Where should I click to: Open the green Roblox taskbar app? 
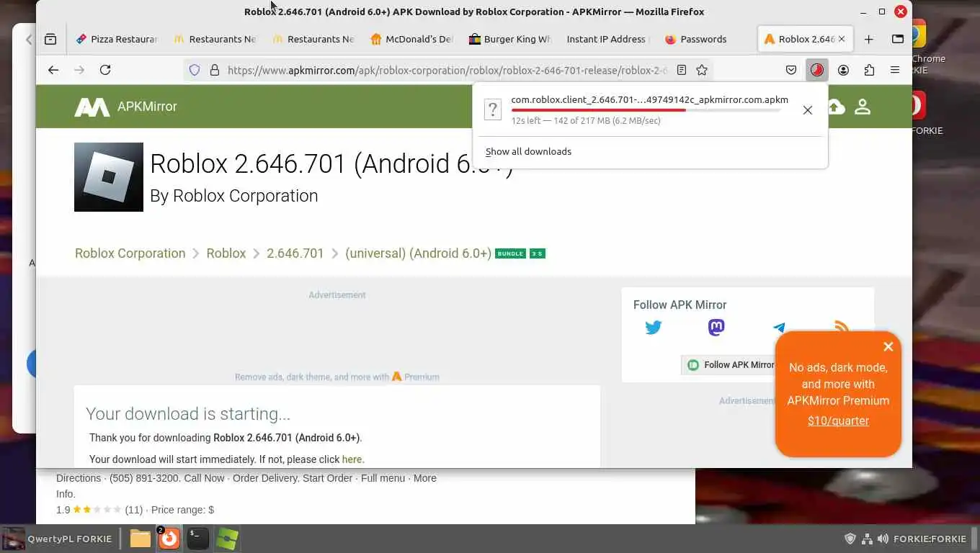227,538
